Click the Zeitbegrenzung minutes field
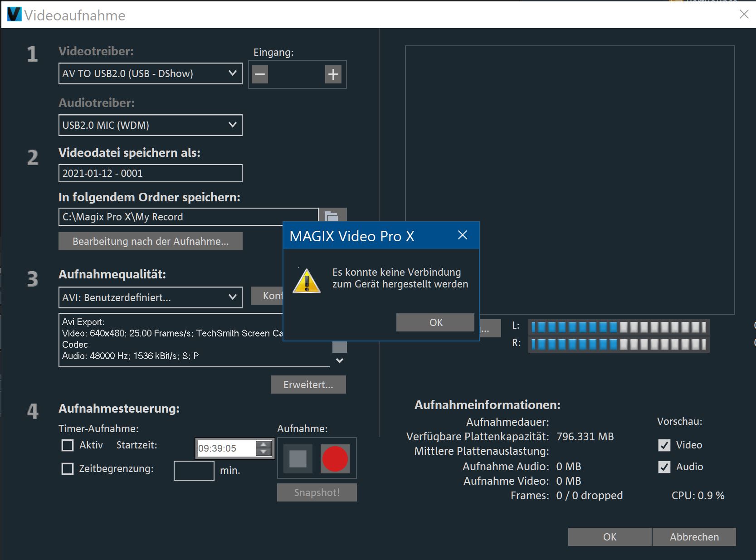The image size is (756, 560). point(194,471)
